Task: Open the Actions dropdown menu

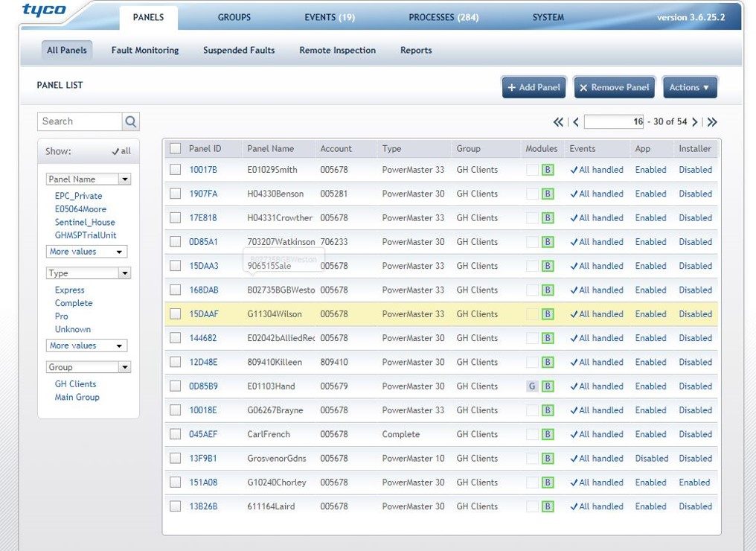Action: pos(690,87)
